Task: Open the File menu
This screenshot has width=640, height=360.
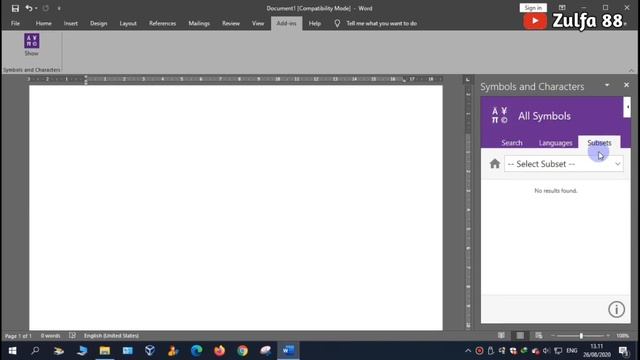Action: (x=16, y=24)
